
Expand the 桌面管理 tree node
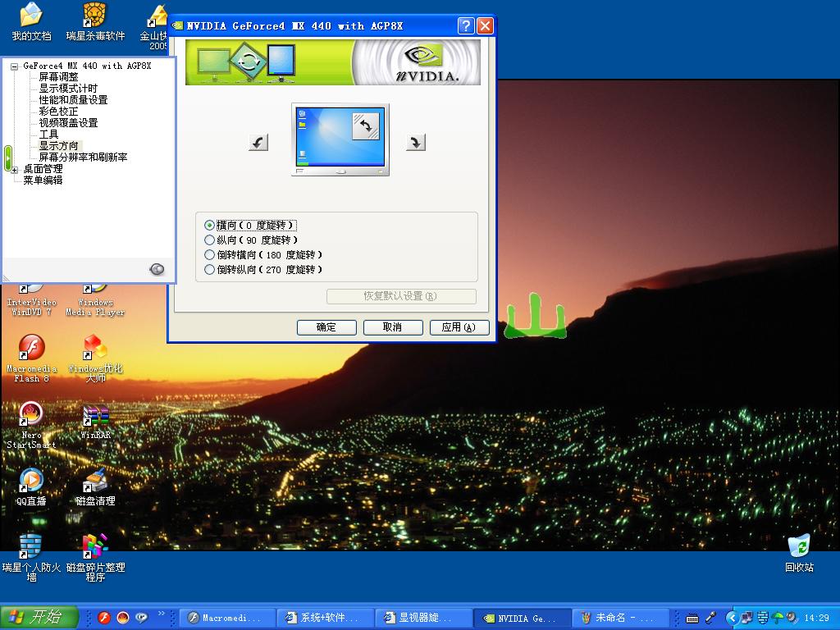(x=15, y=170)
